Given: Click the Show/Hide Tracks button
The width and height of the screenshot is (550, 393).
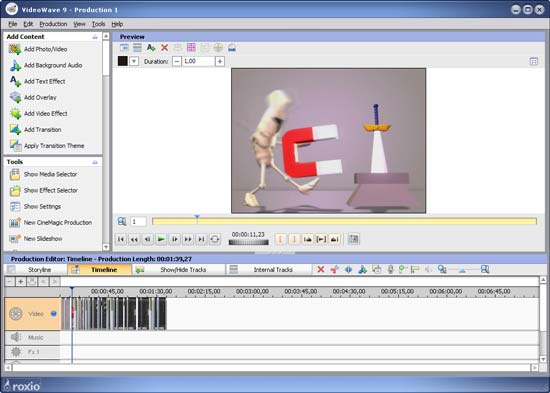Looking at the screenshot, I should pyautogui.click(x=179, y=270).
